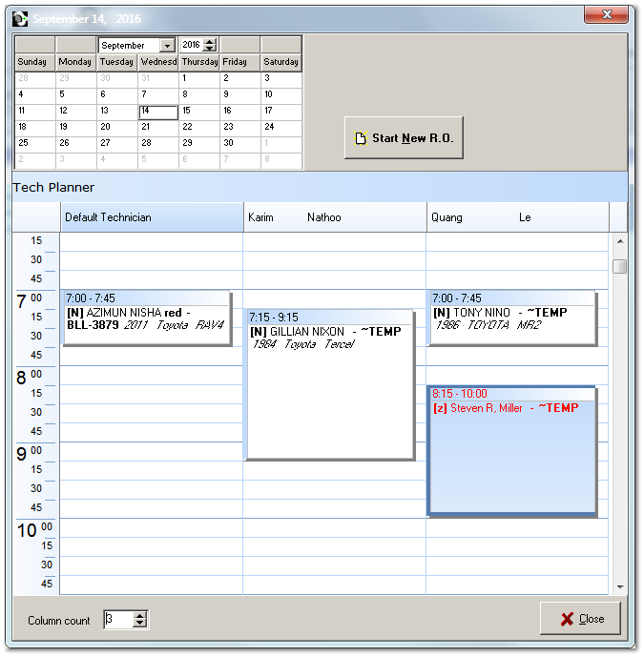Select the Quang Le column header

click(x=518, y=217)
